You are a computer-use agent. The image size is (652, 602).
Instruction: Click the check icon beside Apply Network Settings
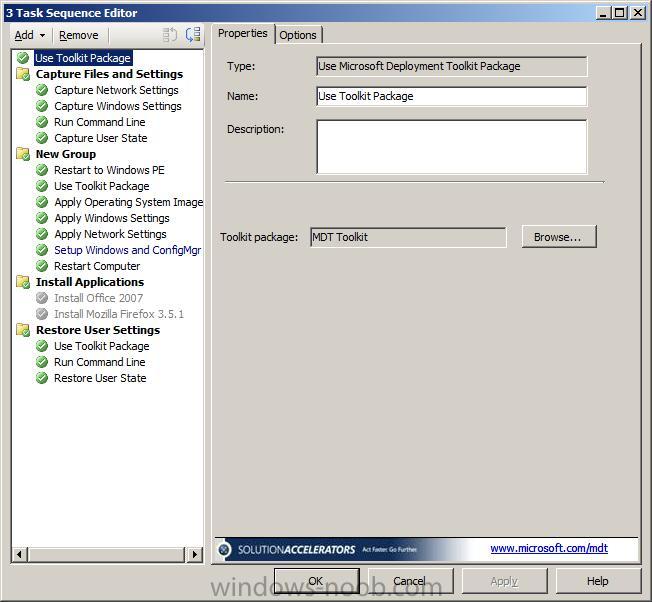[x=42, y=234]
